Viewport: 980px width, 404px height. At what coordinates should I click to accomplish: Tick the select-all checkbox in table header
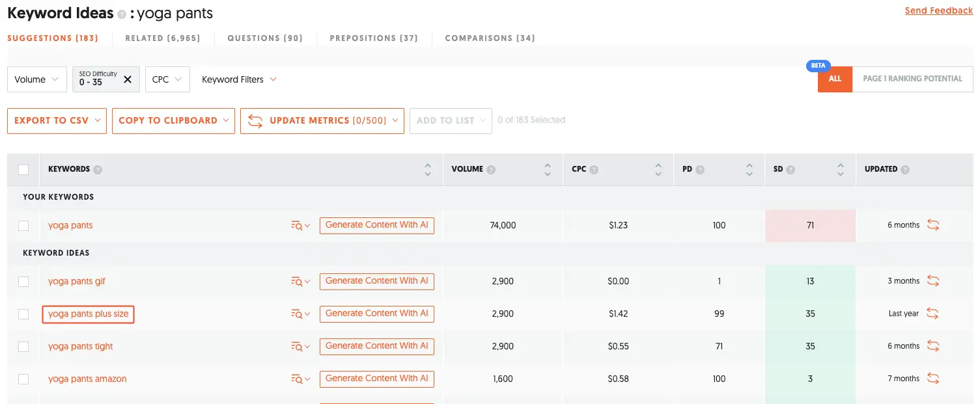tap(23, 169)
